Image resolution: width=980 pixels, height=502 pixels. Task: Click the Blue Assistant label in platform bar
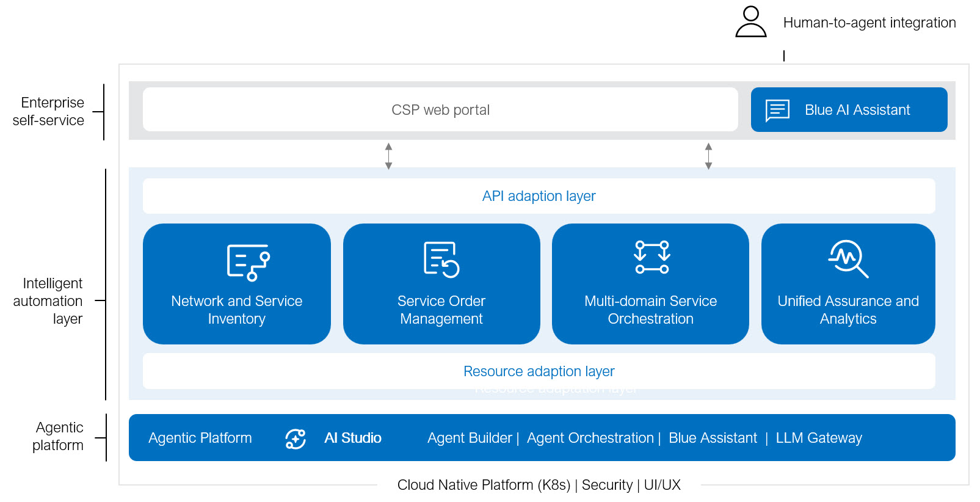[x=713, y=438]
